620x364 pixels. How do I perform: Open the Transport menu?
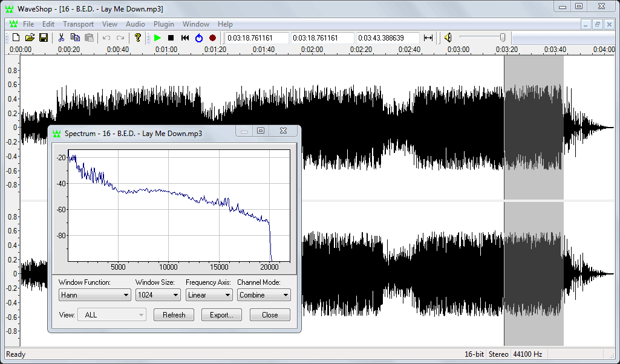[78, 24]
